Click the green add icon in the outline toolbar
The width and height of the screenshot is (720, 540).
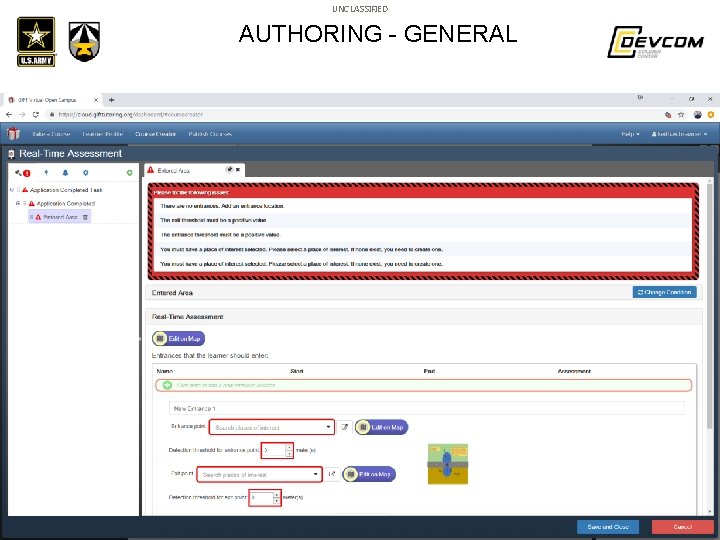pyautogui.click(x=129, y=173)
